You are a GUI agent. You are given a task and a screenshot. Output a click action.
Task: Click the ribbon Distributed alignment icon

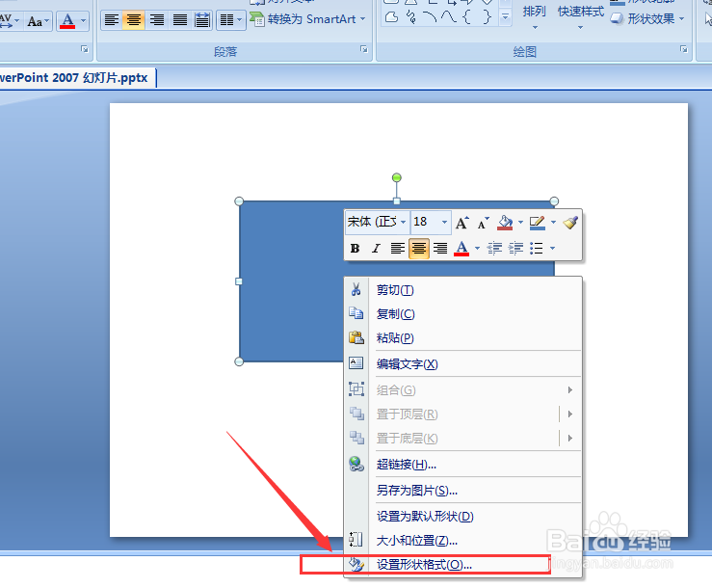point(202,20)
